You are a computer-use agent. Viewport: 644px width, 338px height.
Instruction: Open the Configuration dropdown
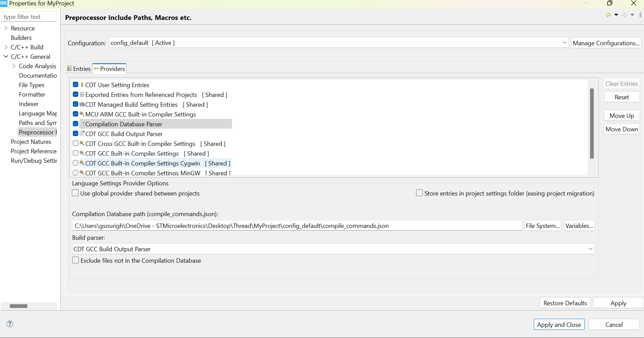pyautogui.click(x=564, y=43)
